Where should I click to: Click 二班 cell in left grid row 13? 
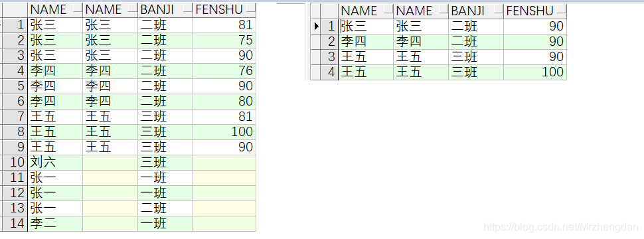165,208
